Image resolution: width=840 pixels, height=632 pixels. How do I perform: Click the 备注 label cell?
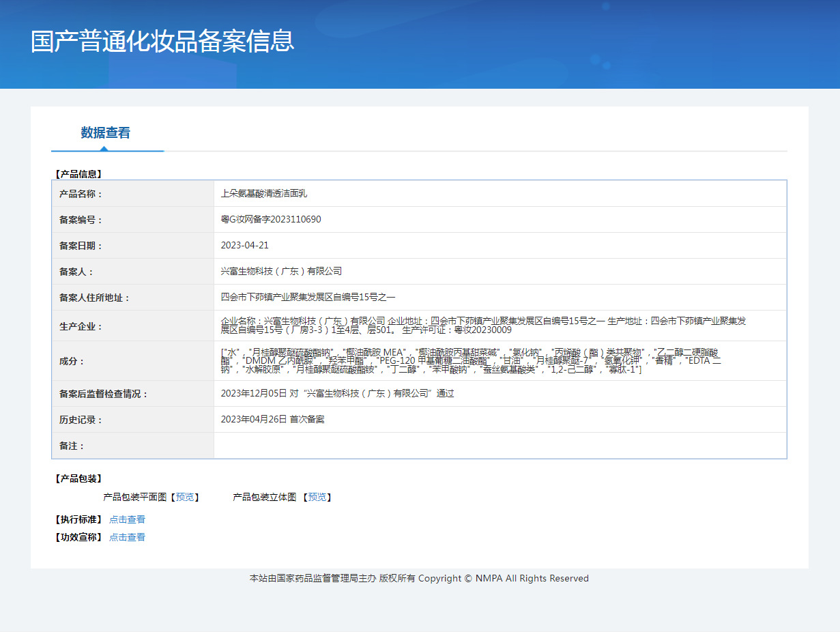pos(133,446)
